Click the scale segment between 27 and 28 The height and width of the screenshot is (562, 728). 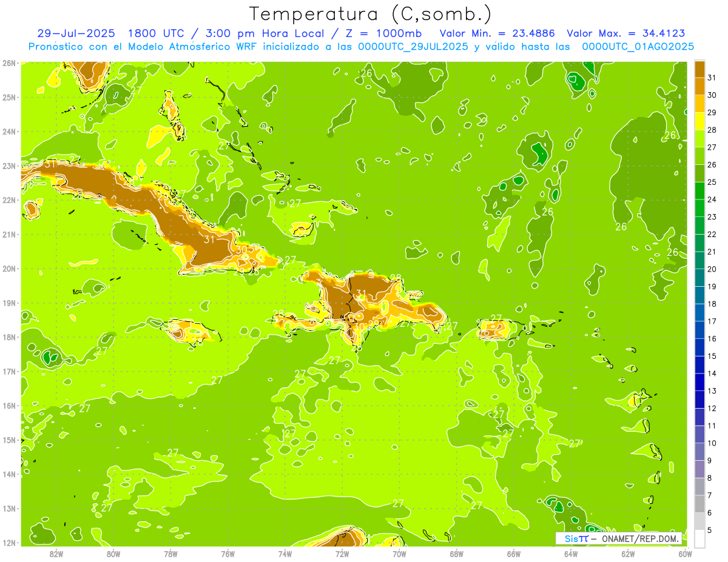(x=699, y=138)
